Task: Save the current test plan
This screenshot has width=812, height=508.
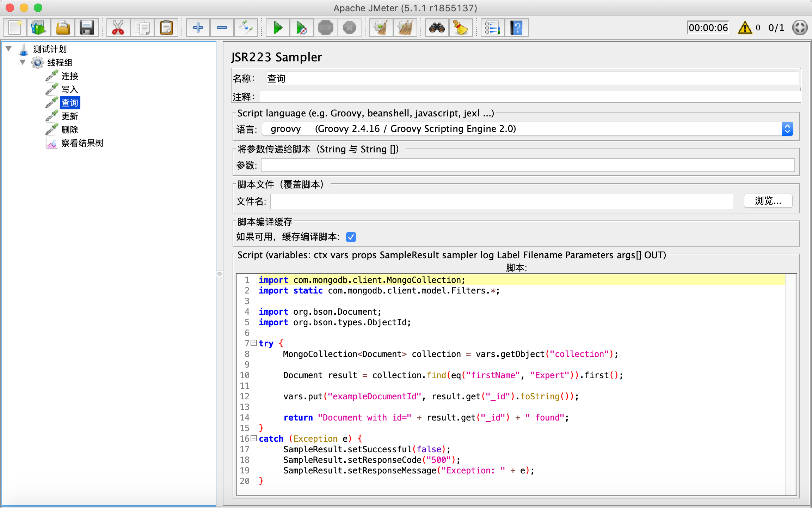Action: coord(86,27)
